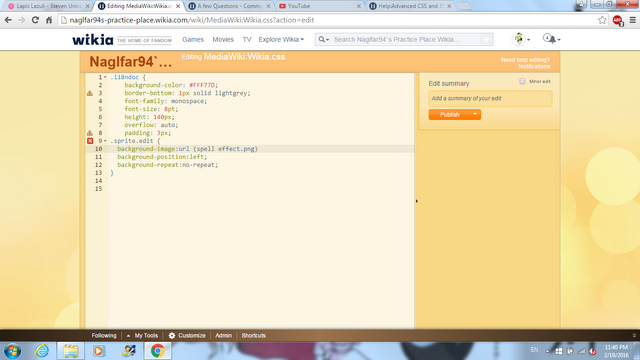Close the YouTube tab
The width and height of the screenshot is (640, 360).
(x=359, y=6)
